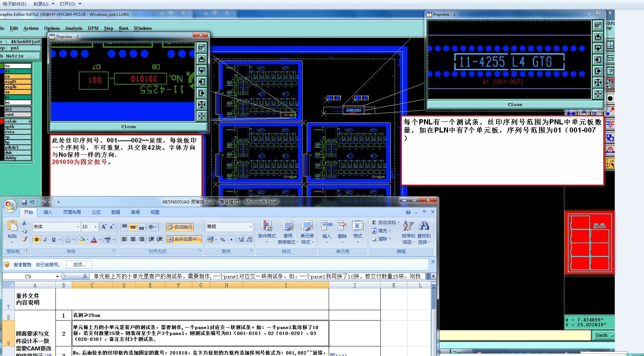Select the drl layer in layer list
The image size is (644, 356).
[x=17, y=109]
